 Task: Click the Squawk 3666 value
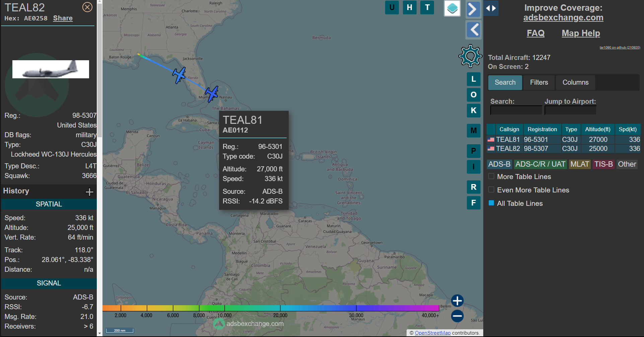click(x=89, y=176)
